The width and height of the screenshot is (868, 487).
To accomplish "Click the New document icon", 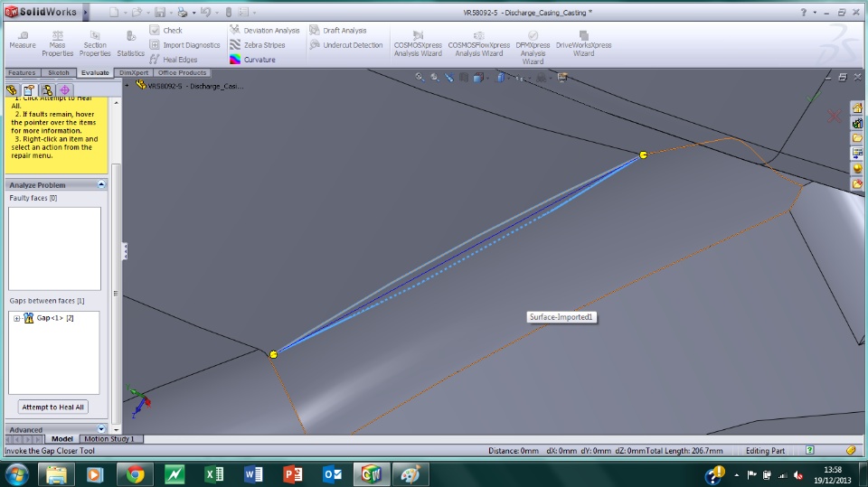I will (x=114, y=12).
